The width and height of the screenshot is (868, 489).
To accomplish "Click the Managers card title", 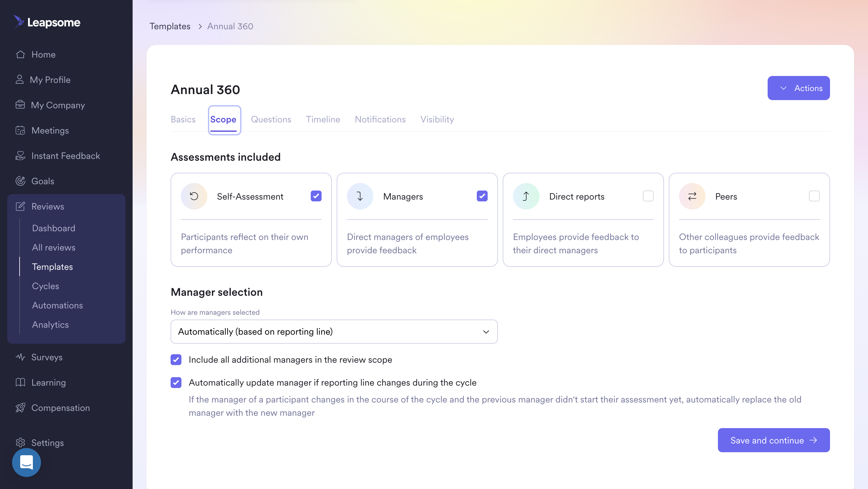I will [x=403, y=197].
